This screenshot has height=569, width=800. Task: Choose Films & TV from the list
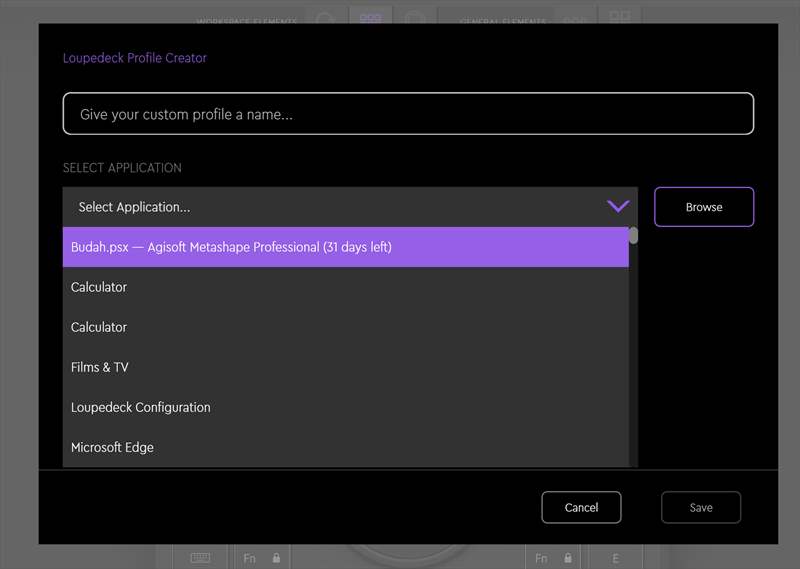coord(345,367)
